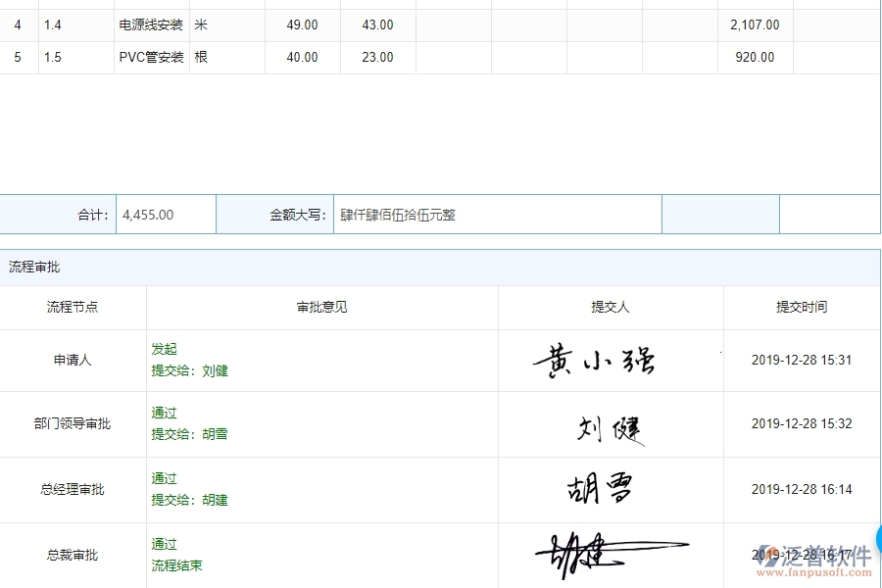882x588 pixels.
Task: Click the 流程节点 column header
Action: pyautogui.click(x=73, y=307)
